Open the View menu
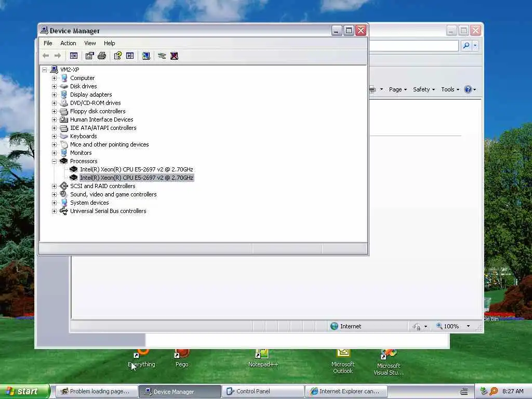532x399 pixels. (x=90, y=43)
